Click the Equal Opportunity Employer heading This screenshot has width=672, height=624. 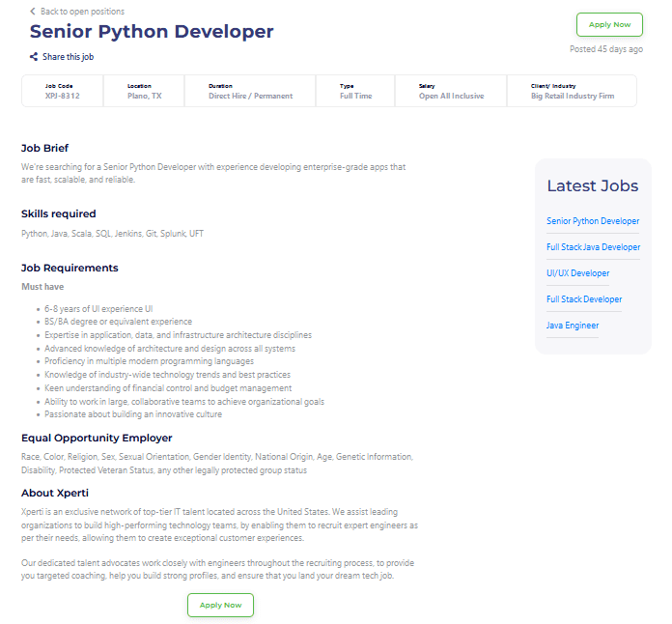pyautogui.click(x=97, y=438)
